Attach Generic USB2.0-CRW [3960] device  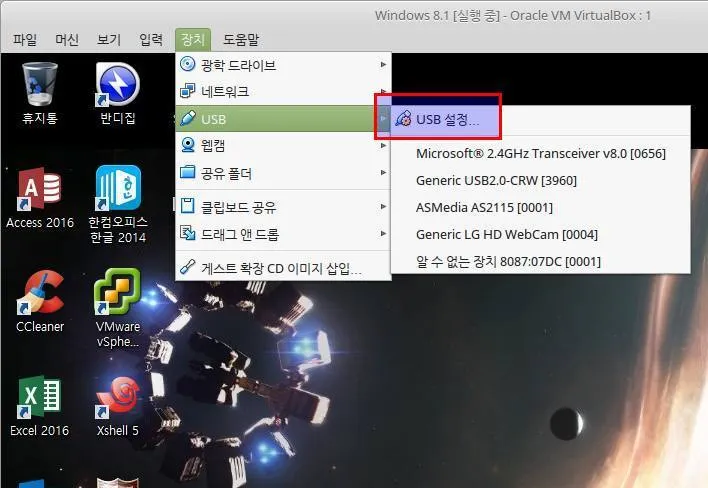pyautogui.click(x=540, y=181)
